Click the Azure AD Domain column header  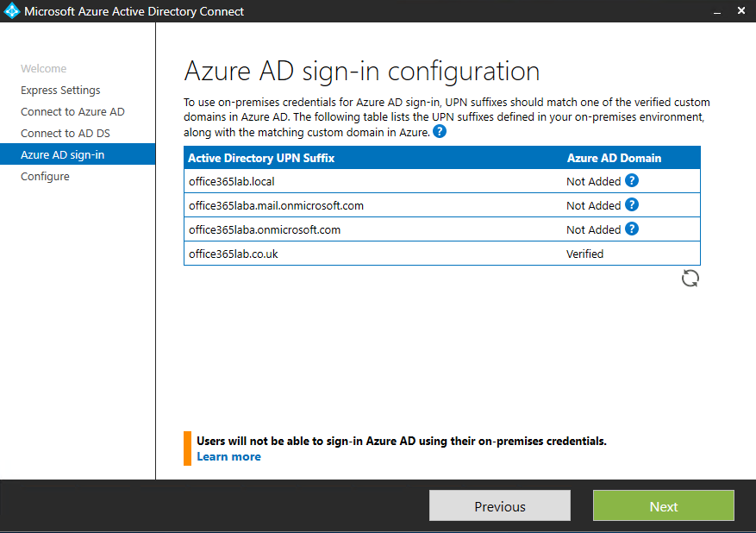click(x=614, y=158)
